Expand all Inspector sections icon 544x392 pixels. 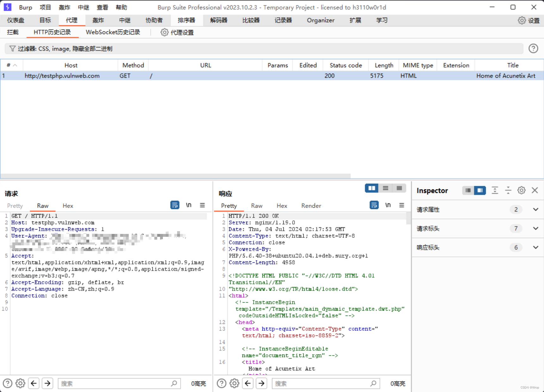click(495, 190)
